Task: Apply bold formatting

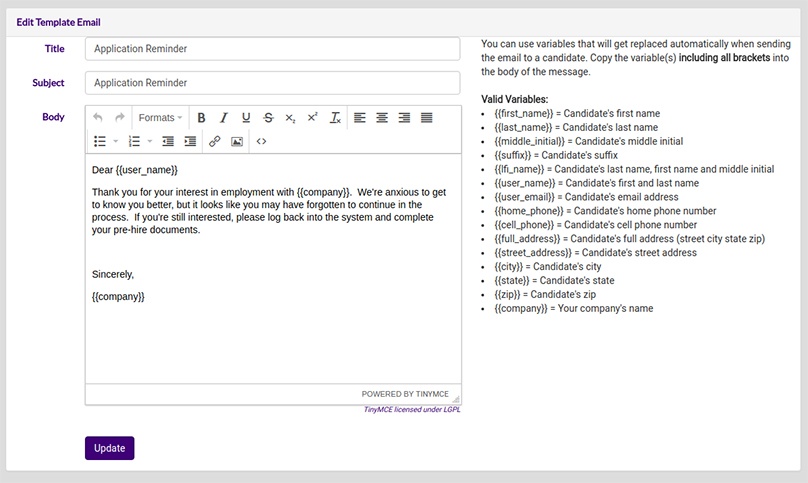Action: [x=201, y=118]
